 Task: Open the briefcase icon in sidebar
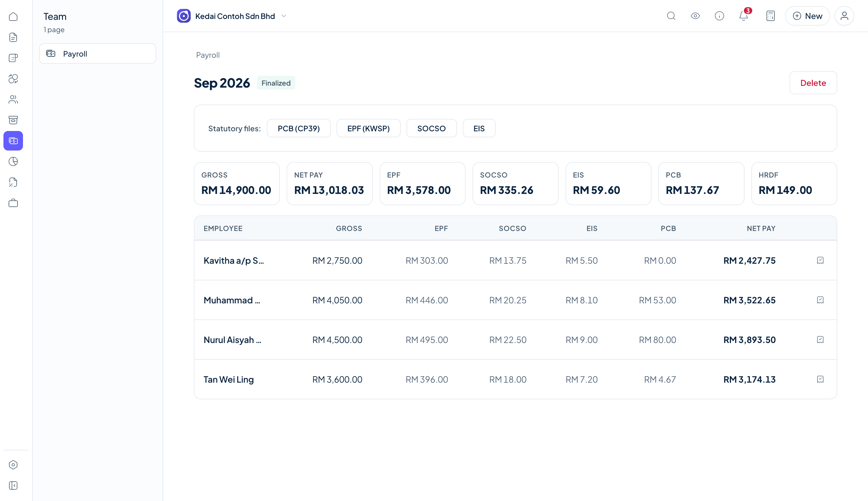(x=13, y=203)
